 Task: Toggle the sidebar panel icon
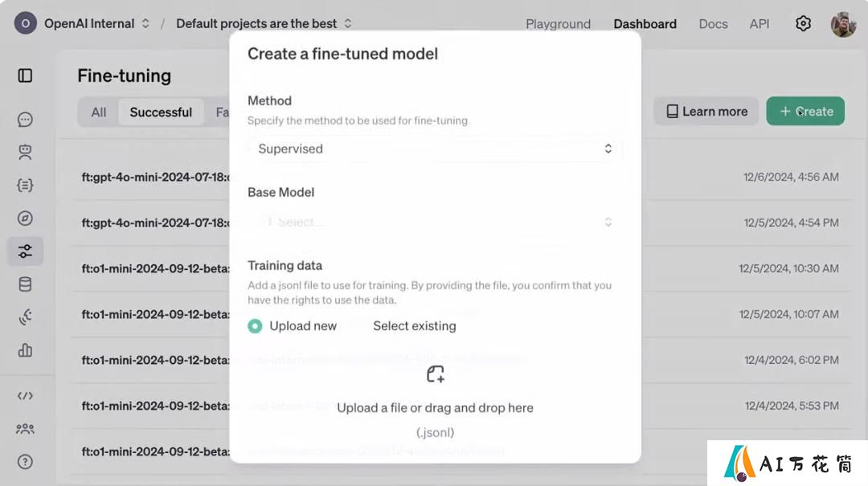[25, 76]
